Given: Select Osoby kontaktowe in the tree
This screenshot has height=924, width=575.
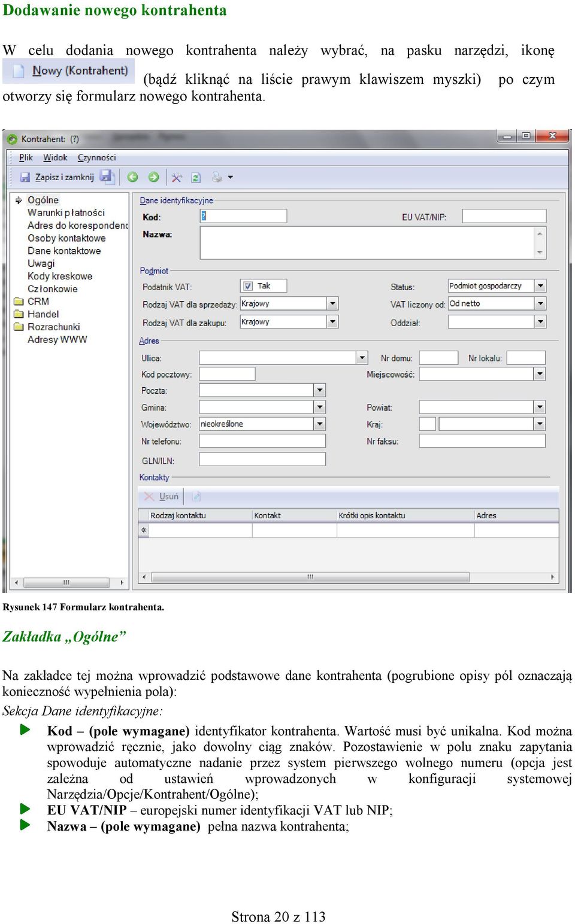Looking at the screenshot, I should pyautogui.click(x=66, y=238).
